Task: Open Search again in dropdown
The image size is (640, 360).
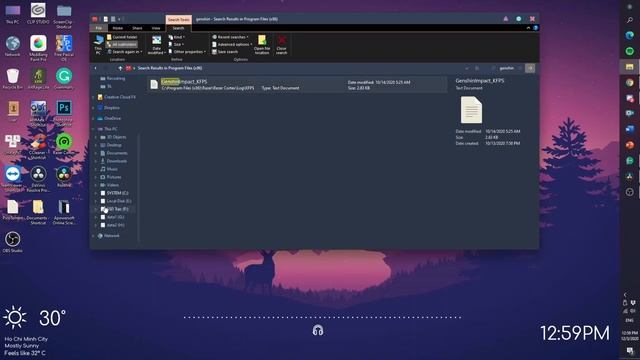Action: pyautogui.click(x=124, y=52)
